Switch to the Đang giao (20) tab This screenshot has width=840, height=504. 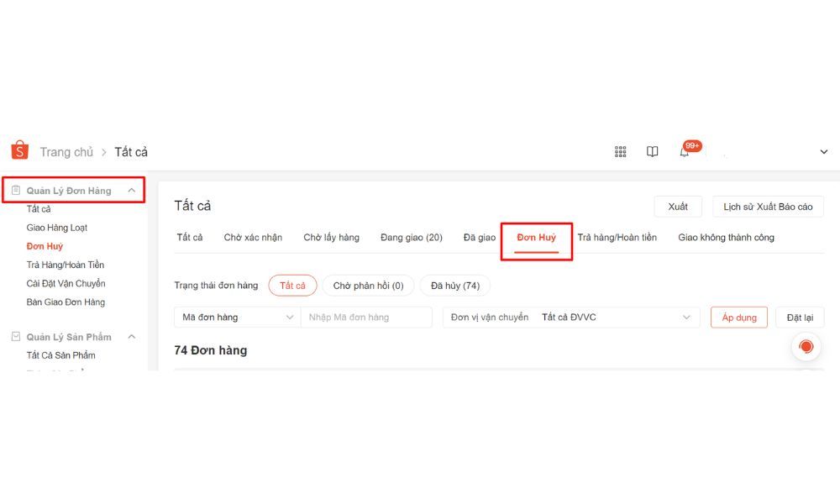point(412,237)
